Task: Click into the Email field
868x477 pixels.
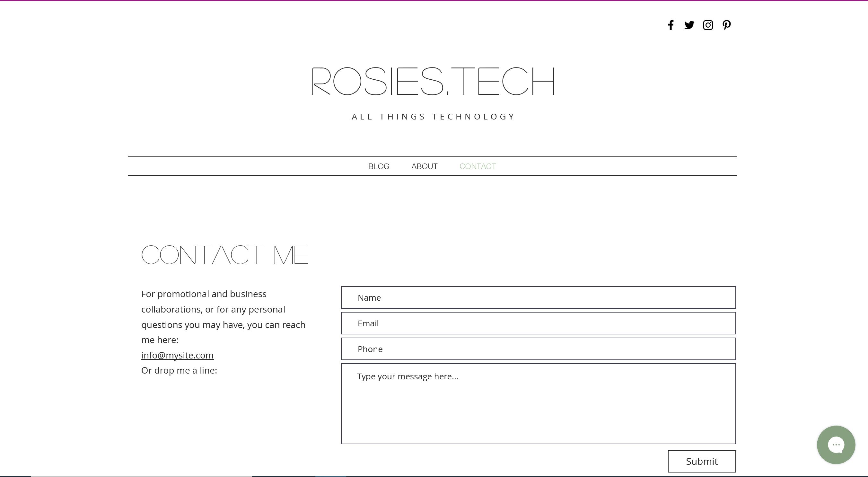Action: click(538, 323)
